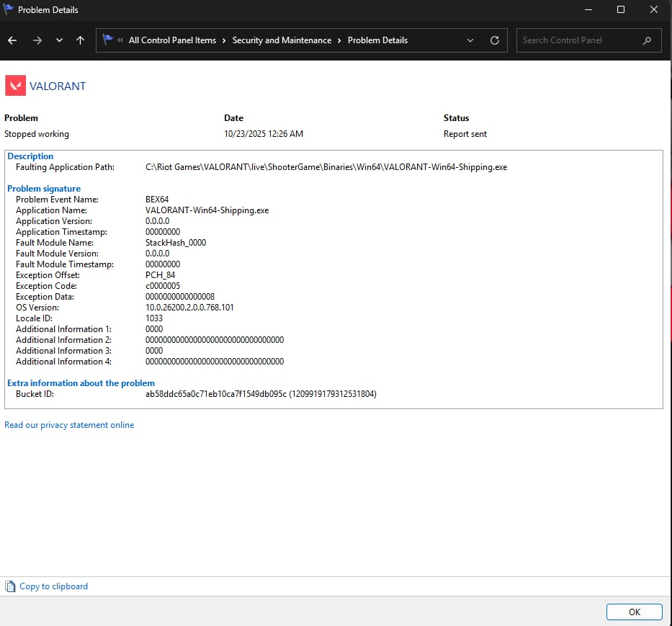Image resolution: width=672 pixels, height=626 pixels.
Task: Select the BEX64 event name value
Action: (x=157, y=200)
